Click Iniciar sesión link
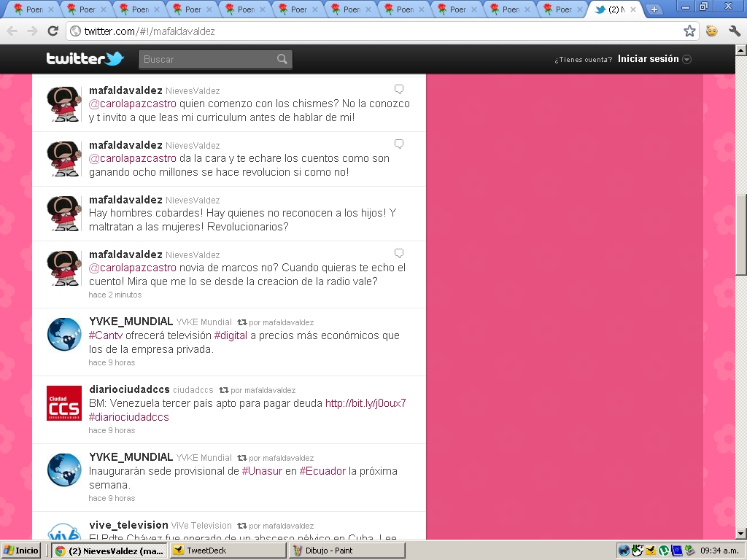The width and height of the screenshot is (747, 560). (x=648, y=59)
